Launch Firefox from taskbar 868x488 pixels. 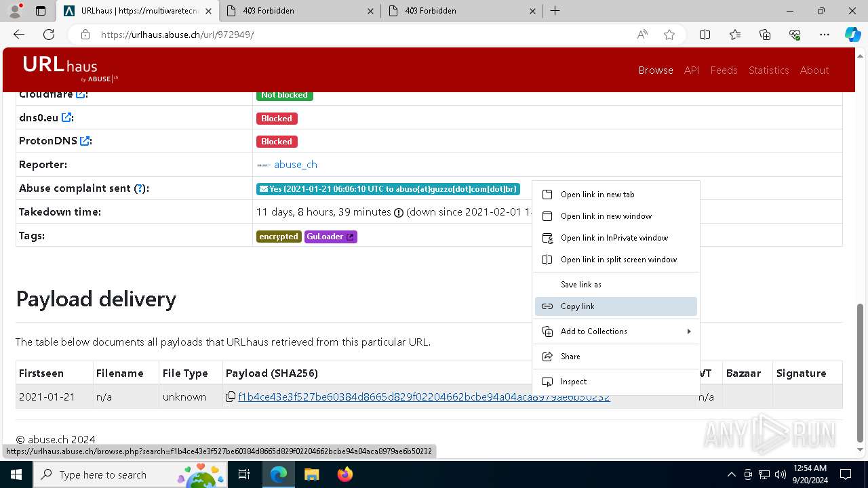tap(344, 474)
